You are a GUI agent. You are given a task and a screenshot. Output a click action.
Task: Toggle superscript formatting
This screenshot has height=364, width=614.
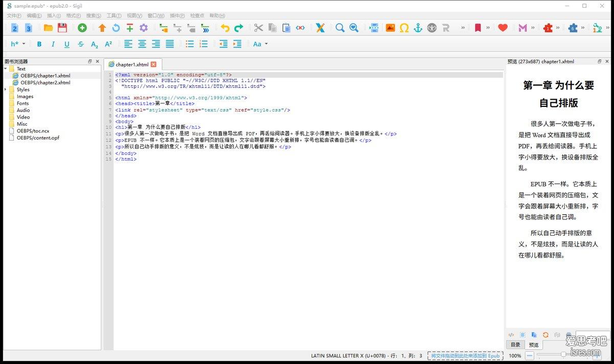(x=108, y=44)
